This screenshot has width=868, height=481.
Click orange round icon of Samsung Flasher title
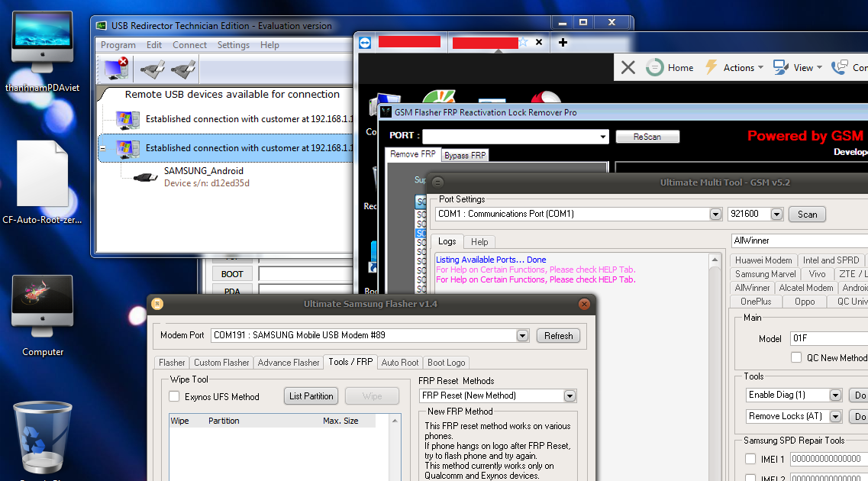(x=157, y=303)
